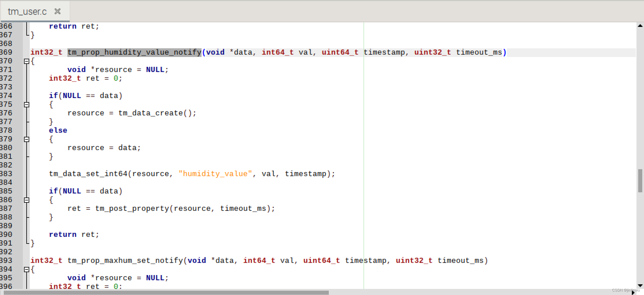Click the "humidity_value" string literal

215,174
